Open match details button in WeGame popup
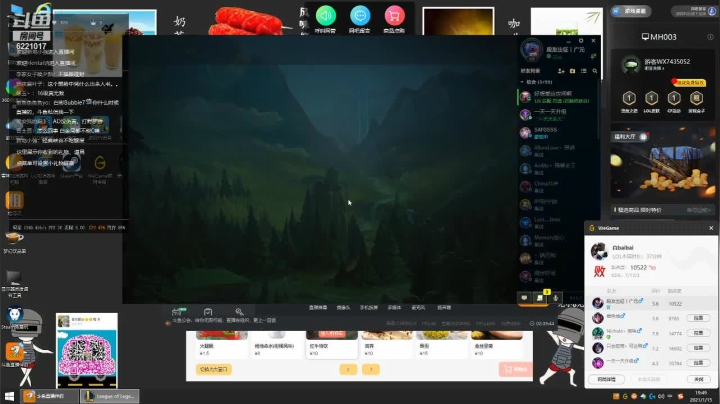 [x=607, y=379]
